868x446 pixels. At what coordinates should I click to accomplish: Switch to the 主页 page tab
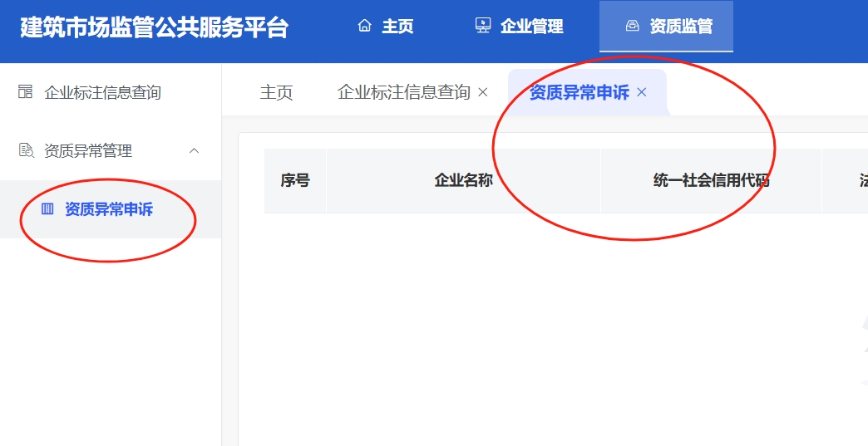point(276,92)
